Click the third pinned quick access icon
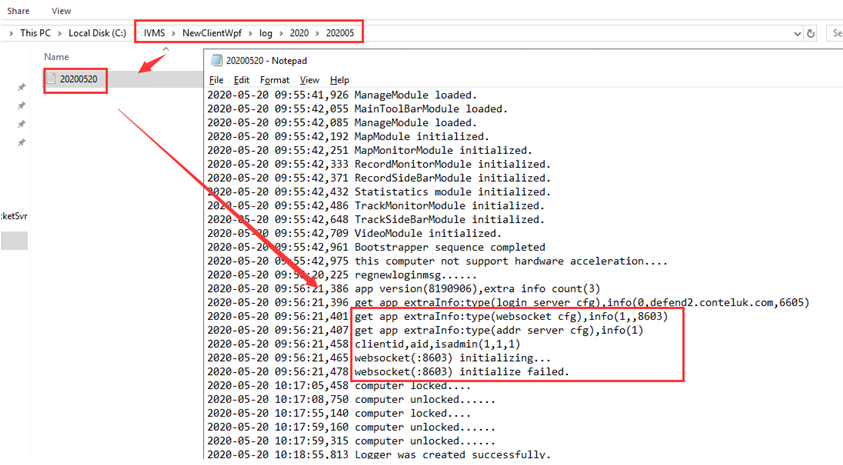Screen dimensions: 843x465 point(22,124)
